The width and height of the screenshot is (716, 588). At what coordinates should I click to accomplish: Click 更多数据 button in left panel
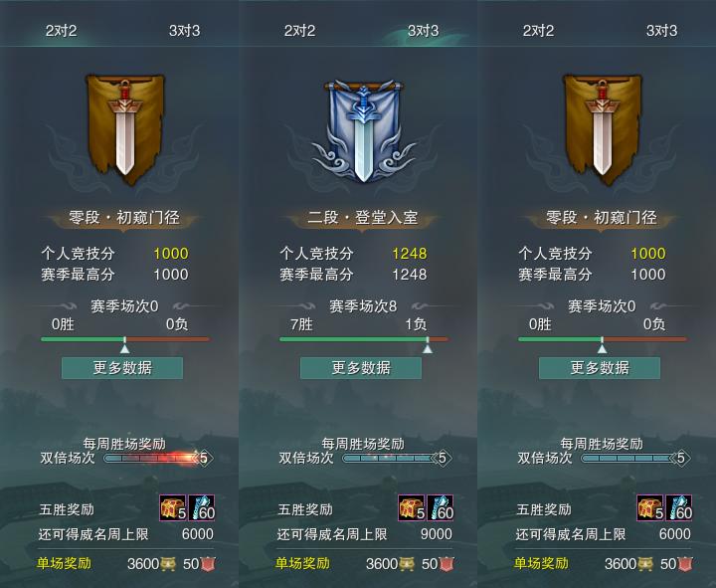tap(122, 368)
